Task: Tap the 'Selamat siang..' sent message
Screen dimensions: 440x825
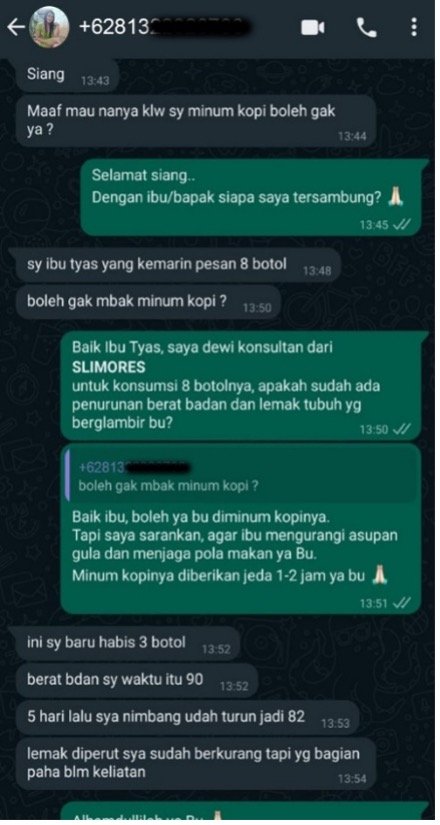Action: click(x=252, y=197)
